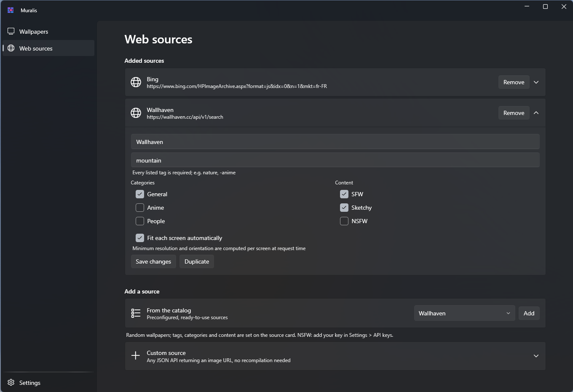Click the globe icon on Wallhaven source
This screenshot has height=392, width=573.
coord(136,113)
